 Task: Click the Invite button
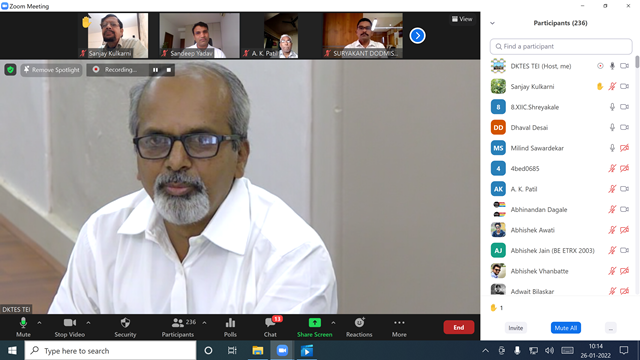[x=516, y=328]
